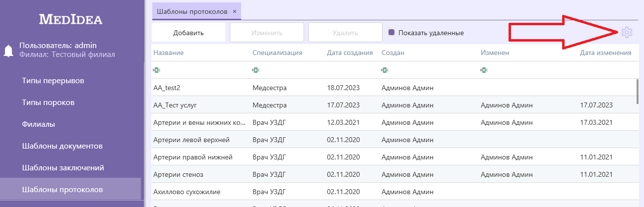Click the Добавить button
The image size is (644, 207).
189,33
